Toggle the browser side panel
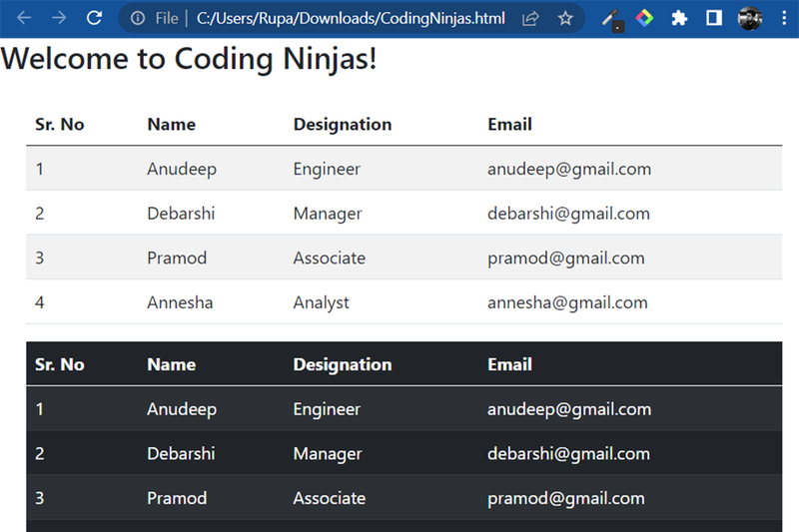Viewport: 799px width, 532px height. (x=714, y=18)
